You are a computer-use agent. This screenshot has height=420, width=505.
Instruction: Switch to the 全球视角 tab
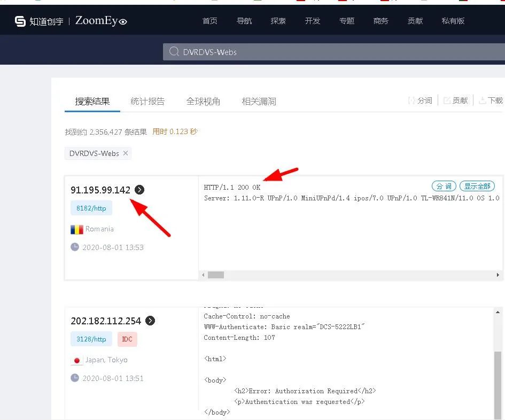point(203,102)
